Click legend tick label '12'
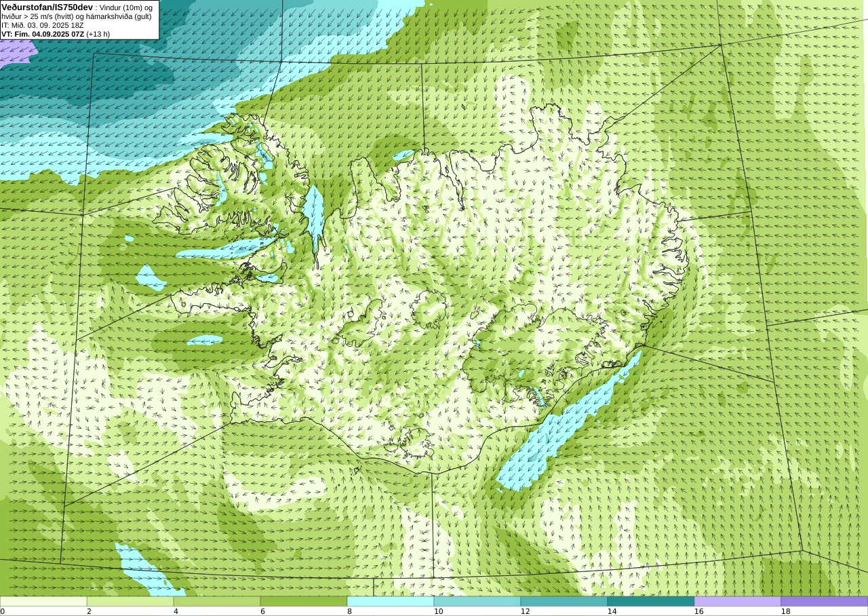This screenshot has width=868, height=616. pos(526,611)
